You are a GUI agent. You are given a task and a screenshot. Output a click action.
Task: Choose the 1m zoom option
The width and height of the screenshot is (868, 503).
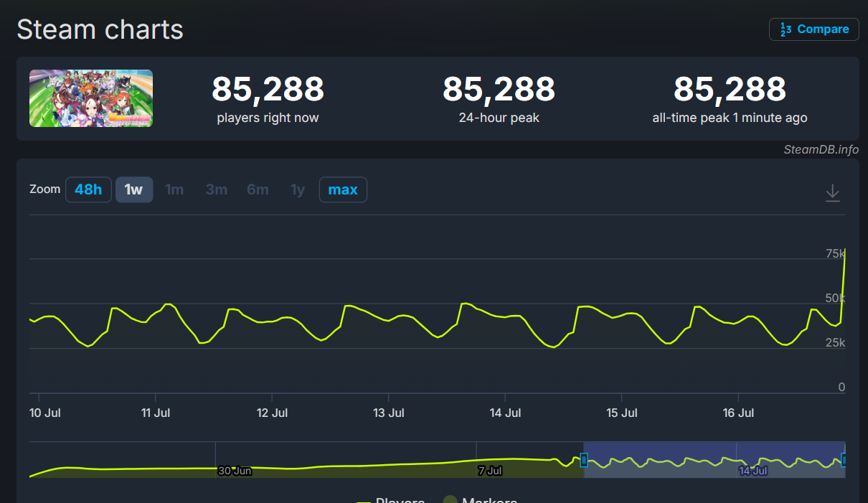point(174,189)
